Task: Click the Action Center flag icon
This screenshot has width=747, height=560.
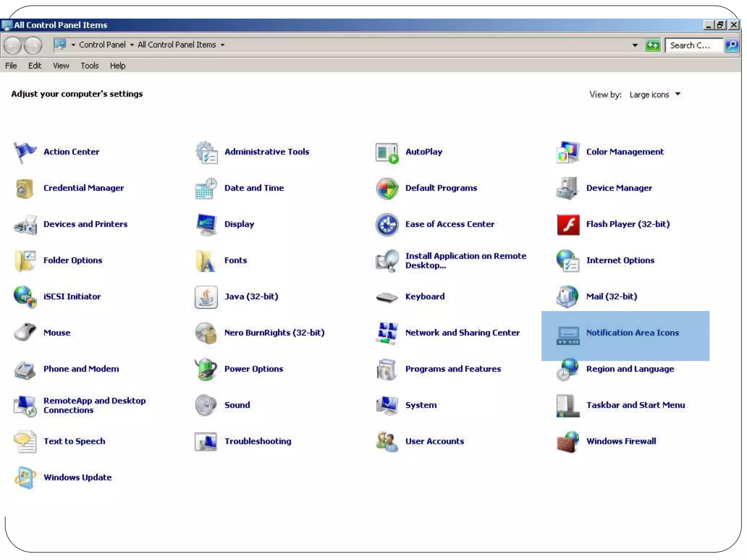Action: (x=25, y=152)
